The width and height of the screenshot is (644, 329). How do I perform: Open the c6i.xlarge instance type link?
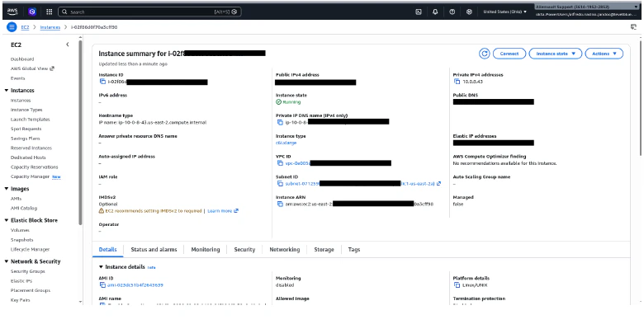coord(286,143)
